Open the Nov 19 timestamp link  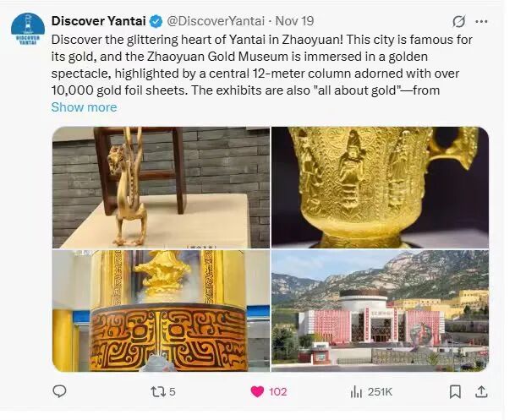click(x=294, y=21)
